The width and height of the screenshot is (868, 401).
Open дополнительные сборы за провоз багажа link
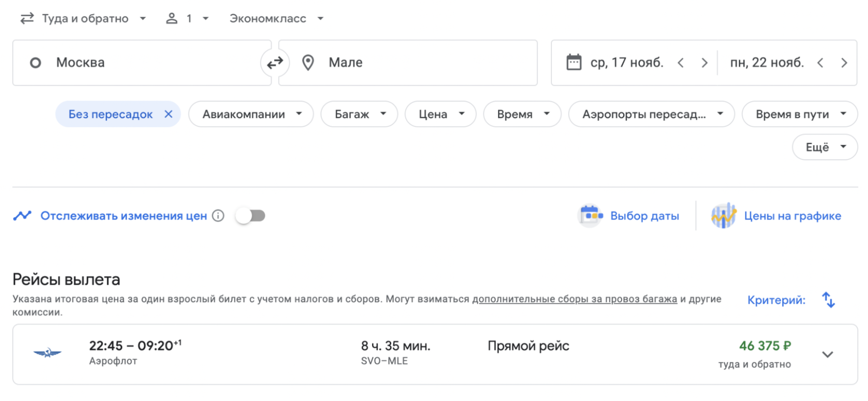coord(575,299)
